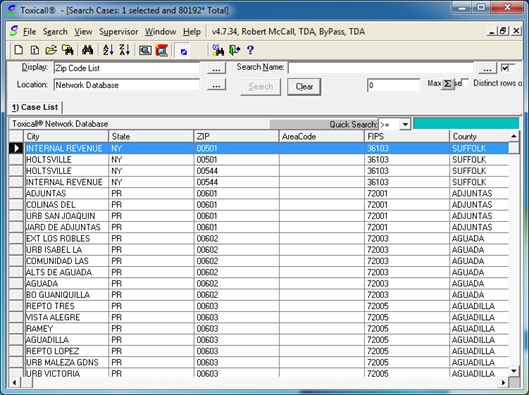Click the folder-with-binoculars toolbar icon

click(x=68, y=50)
